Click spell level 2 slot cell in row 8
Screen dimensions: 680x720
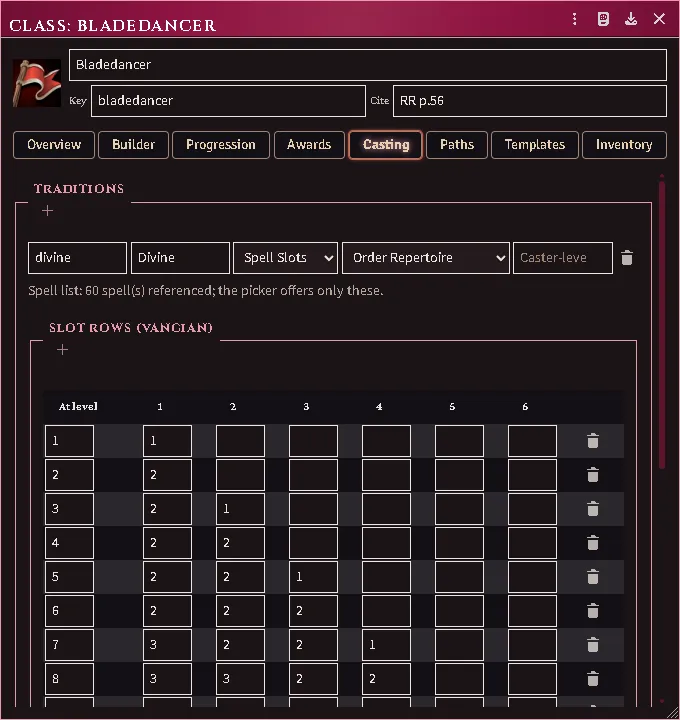click(240, 679)
